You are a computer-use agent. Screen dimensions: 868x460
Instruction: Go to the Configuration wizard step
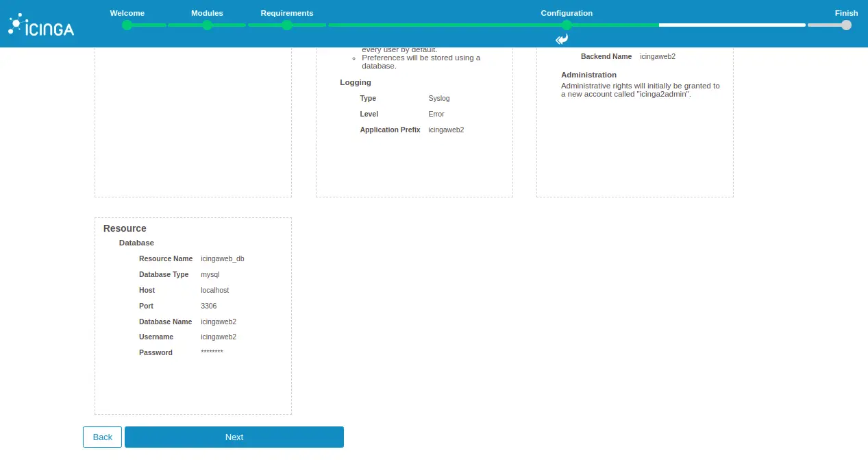(x=567, y=13)
